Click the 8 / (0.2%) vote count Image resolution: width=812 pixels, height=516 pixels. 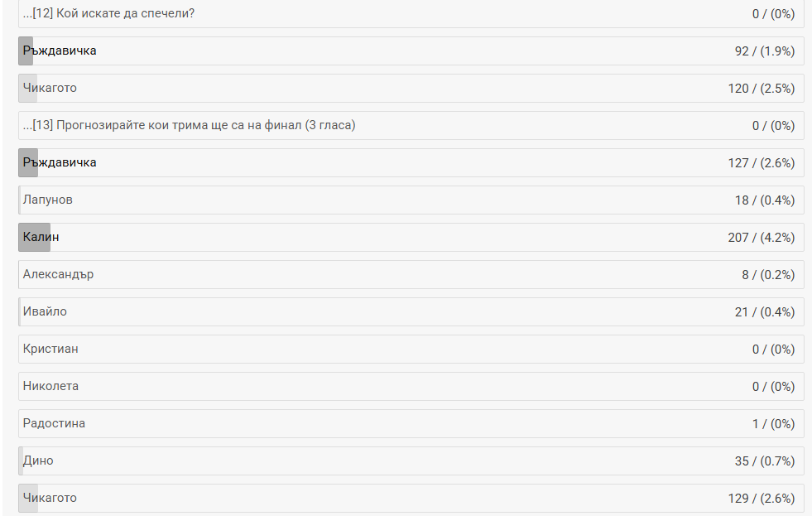tap(767, 275)
